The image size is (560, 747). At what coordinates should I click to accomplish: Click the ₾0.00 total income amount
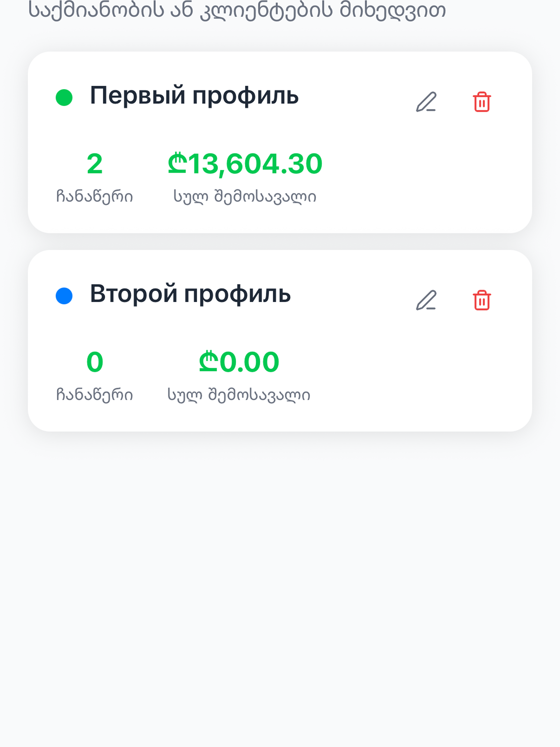239,362
